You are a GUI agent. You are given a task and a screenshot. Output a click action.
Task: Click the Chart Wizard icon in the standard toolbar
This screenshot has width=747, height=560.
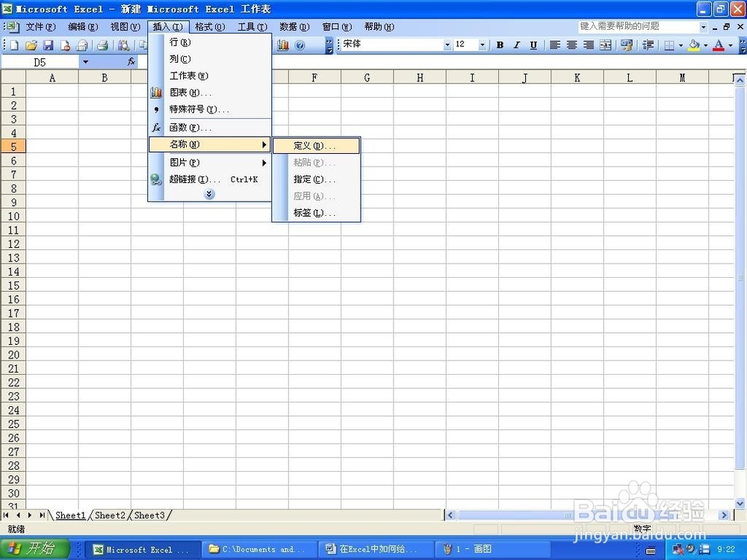point(283,46)
